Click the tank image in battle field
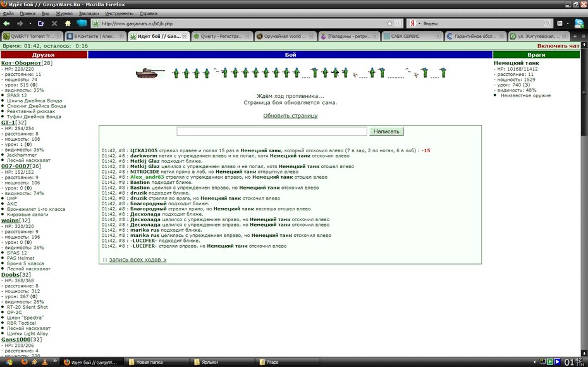 point(150,73)
